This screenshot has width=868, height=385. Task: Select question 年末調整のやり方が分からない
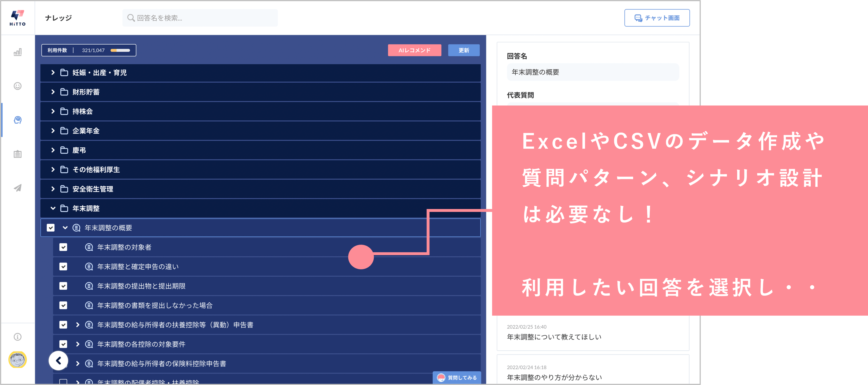[x=554, y=377]
